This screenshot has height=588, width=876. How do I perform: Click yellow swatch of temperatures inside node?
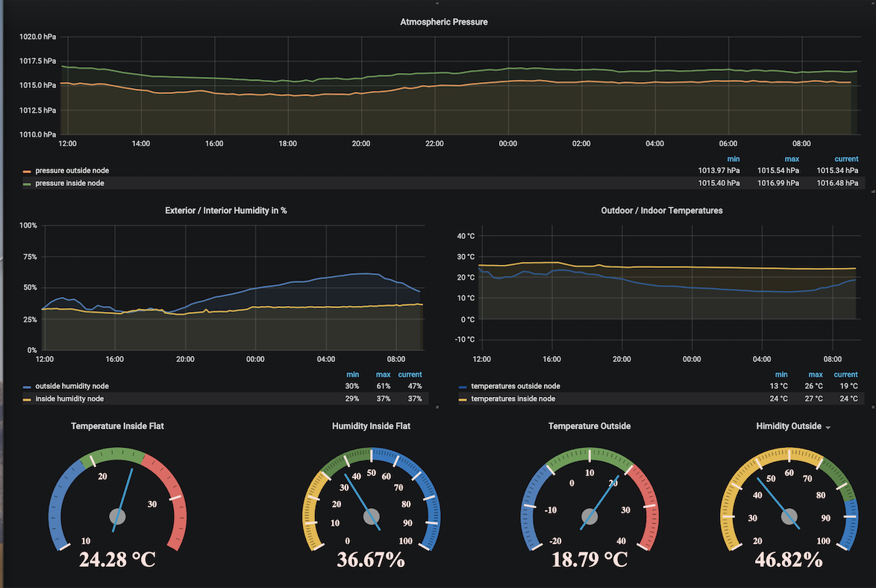point(463,400)
